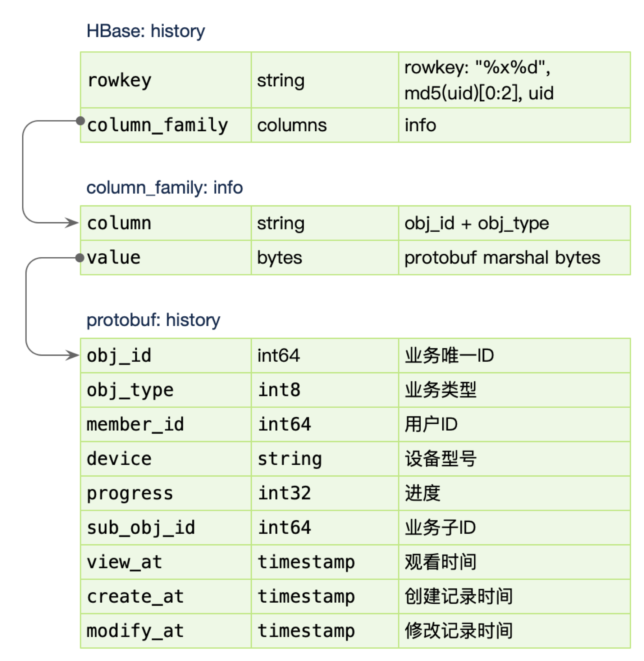
Task: Select the 'protobuf marshal bytes' cell
Action: pos(514,258)
